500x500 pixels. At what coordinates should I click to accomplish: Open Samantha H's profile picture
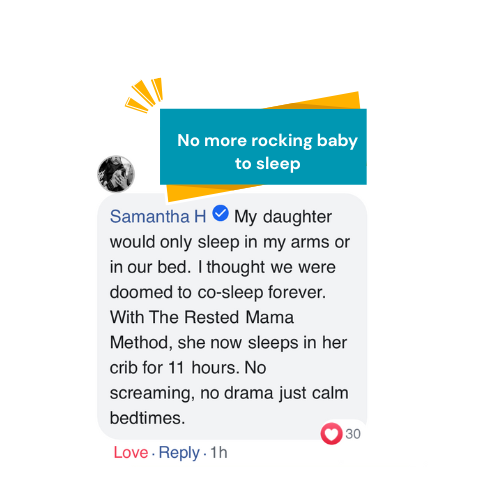[116, 174]
